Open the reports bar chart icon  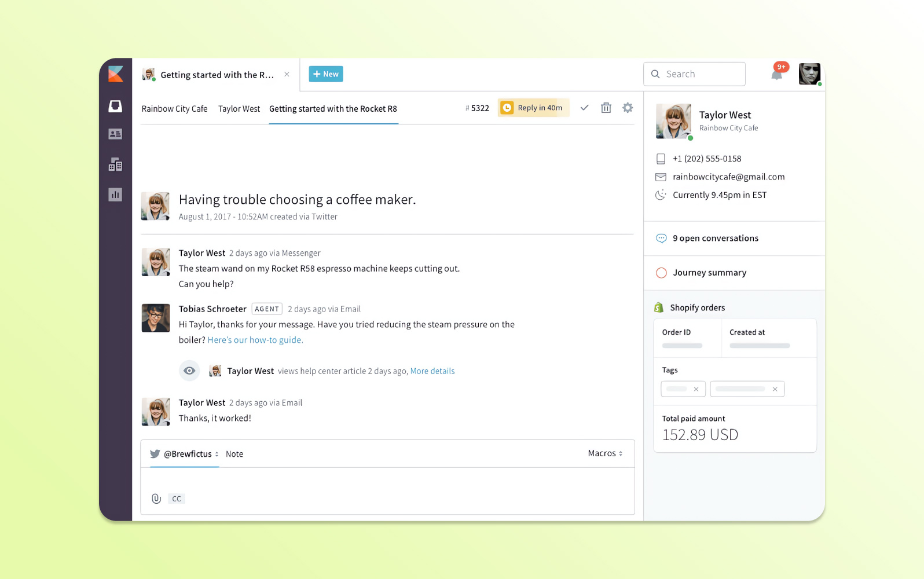click(x=115, y=195)
